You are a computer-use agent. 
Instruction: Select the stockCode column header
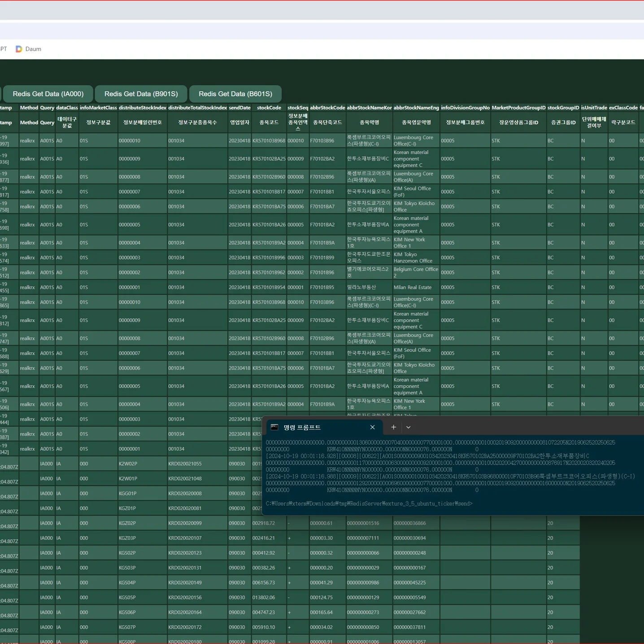(x=269, y=108)
